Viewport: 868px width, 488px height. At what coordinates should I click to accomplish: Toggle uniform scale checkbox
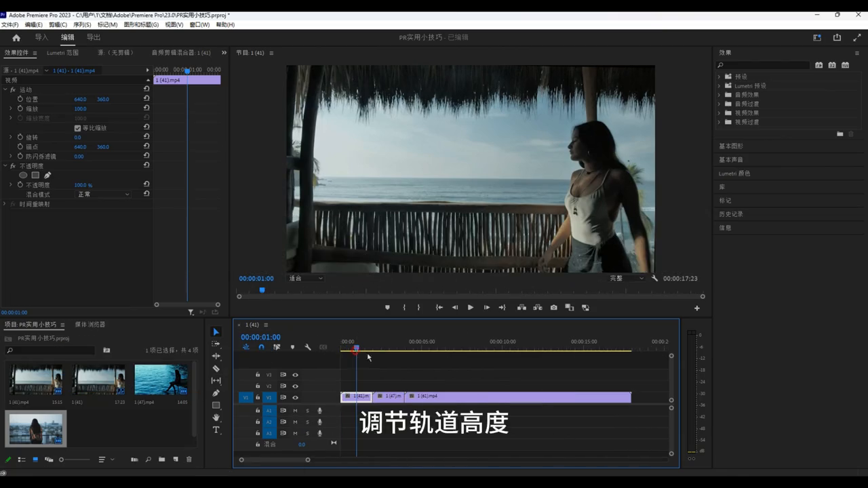pyautogui.click(x=77, y=128)
